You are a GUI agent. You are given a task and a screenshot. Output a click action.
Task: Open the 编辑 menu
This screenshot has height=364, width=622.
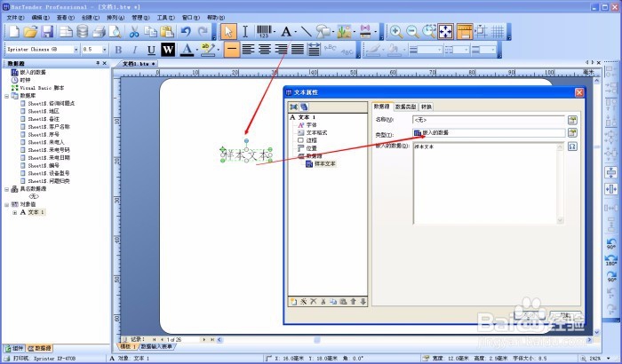(40, 18)
